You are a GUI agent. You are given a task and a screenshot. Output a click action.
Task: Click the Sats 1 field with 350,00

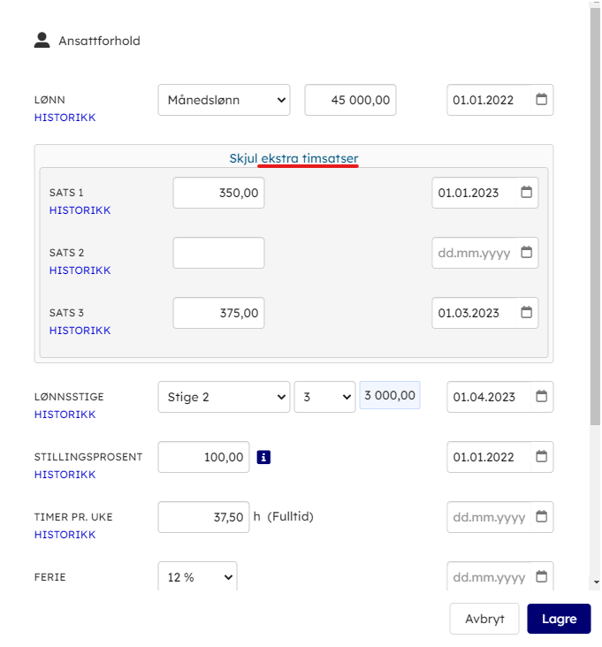pos(219,193)
